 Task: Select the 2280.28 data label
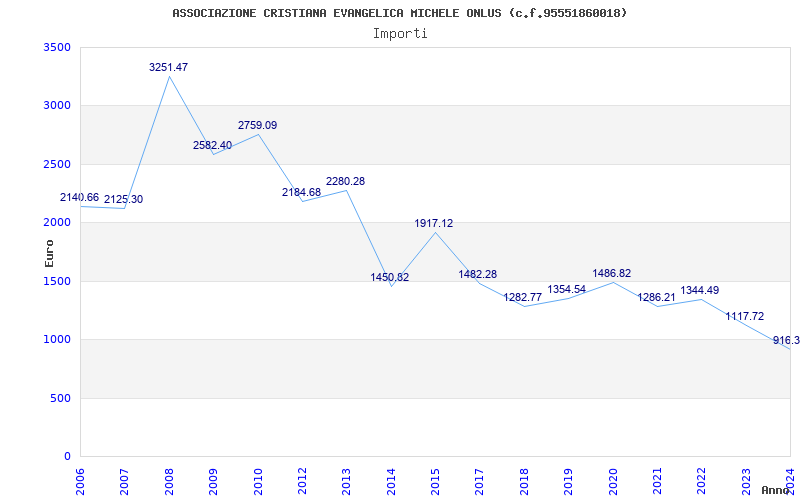[x=345, y=182]
